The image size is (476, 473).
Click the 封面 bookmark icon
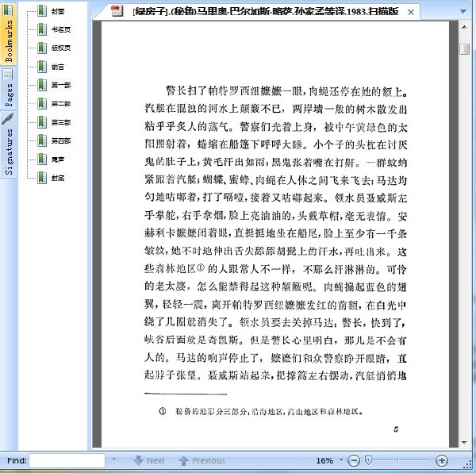[x=42, y=11]
